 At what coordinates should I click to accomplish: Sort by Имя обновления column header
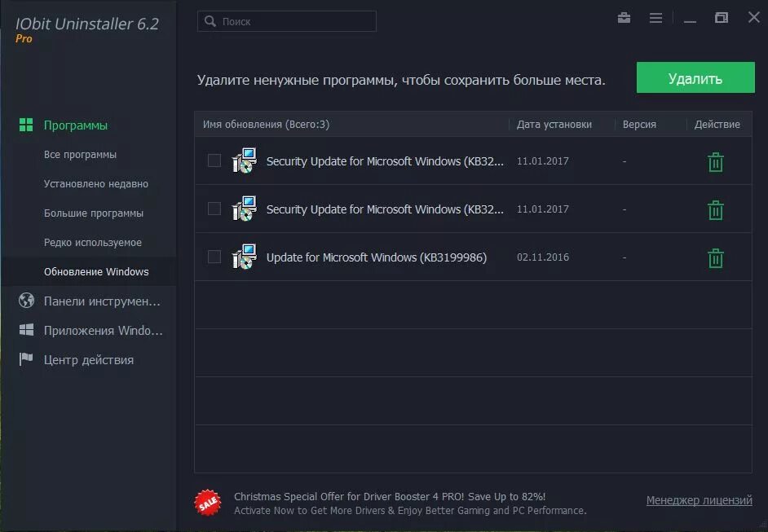click(266, 125)
